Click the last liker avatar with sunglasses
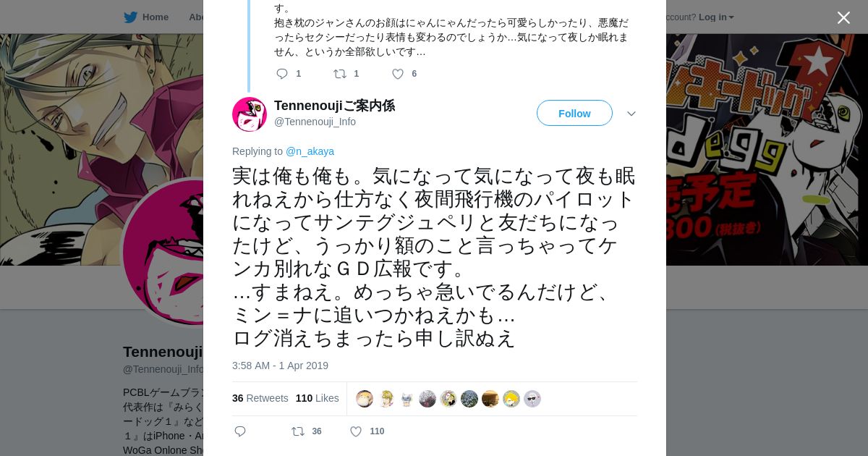Screen dimensions: 868x456 tap(532, 399)
